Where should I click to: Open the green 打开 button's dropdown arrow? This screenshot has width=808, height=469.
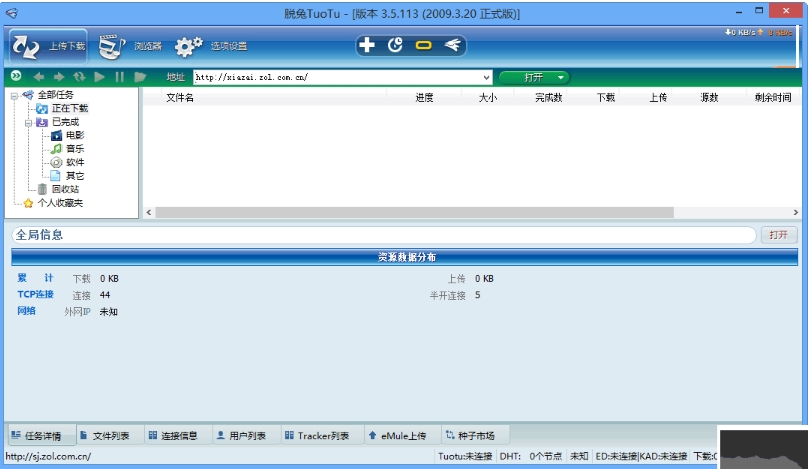561,77
